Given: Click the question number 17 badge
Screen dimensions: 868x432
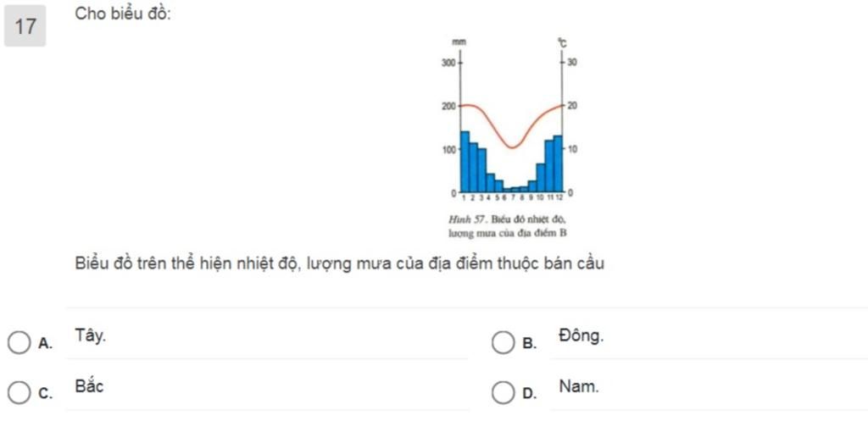Looking at the screenshot, I should coord(25,26).
